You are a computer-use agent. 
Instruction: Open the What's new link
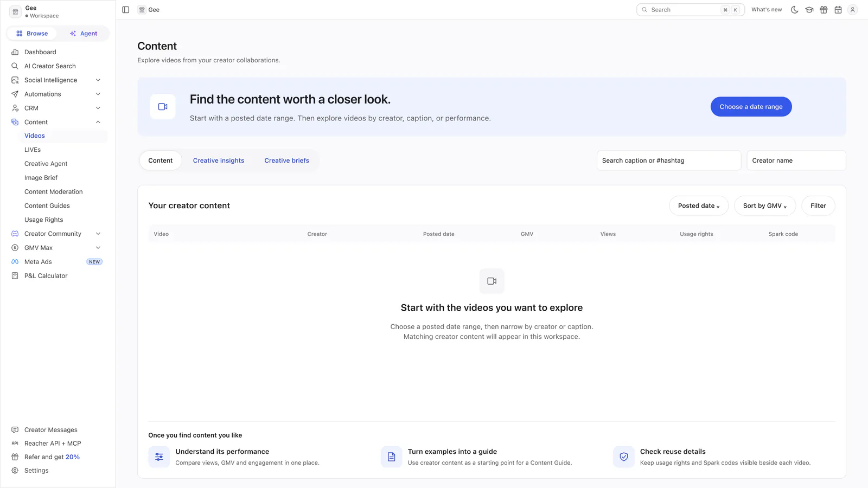point(767,10)
